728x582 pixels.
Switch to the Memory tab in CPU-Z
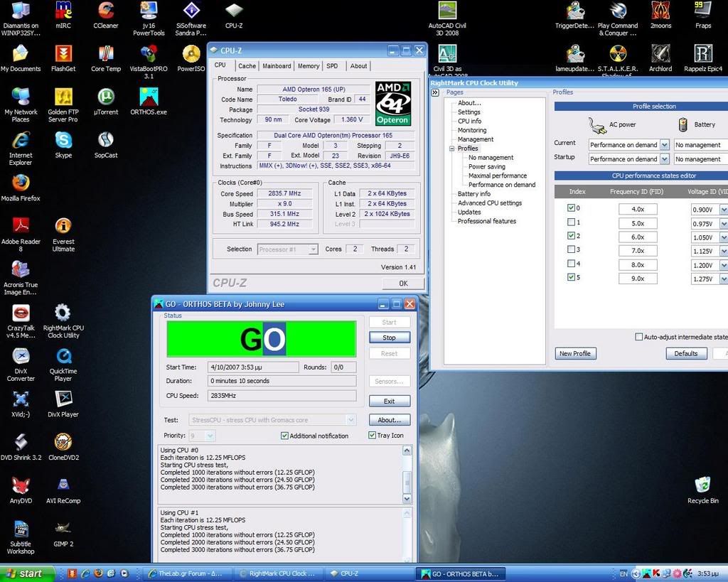309,66
